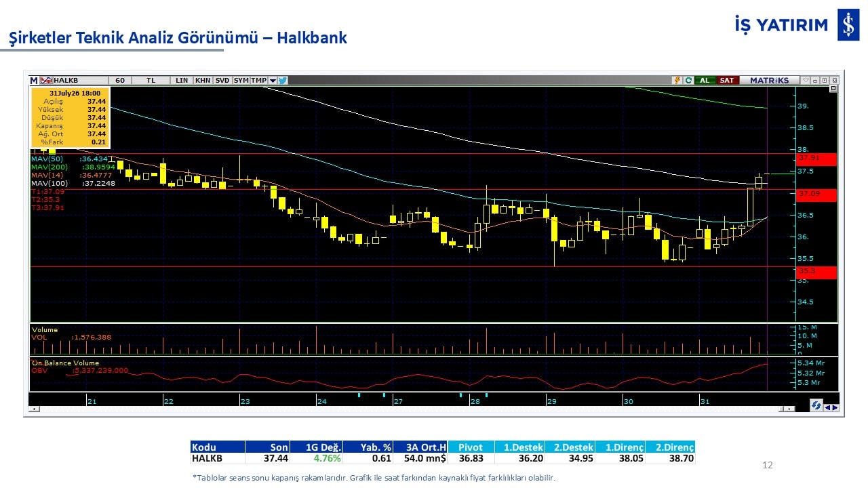Click the MAV(14) indicator label
This screenshot has height=488, width=868.
pyautogui.click(x=46, y=175)
